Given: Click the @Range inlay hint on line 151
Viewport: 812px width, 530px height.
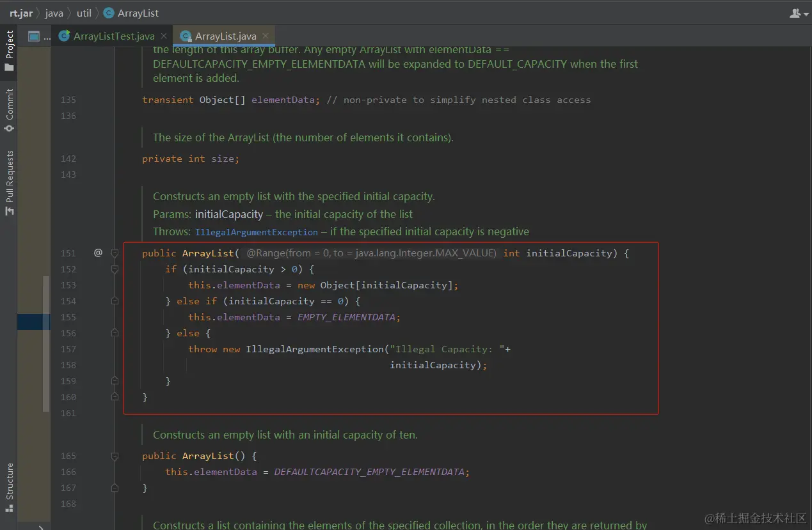Looking at the screenshot, I should (371, 253).
